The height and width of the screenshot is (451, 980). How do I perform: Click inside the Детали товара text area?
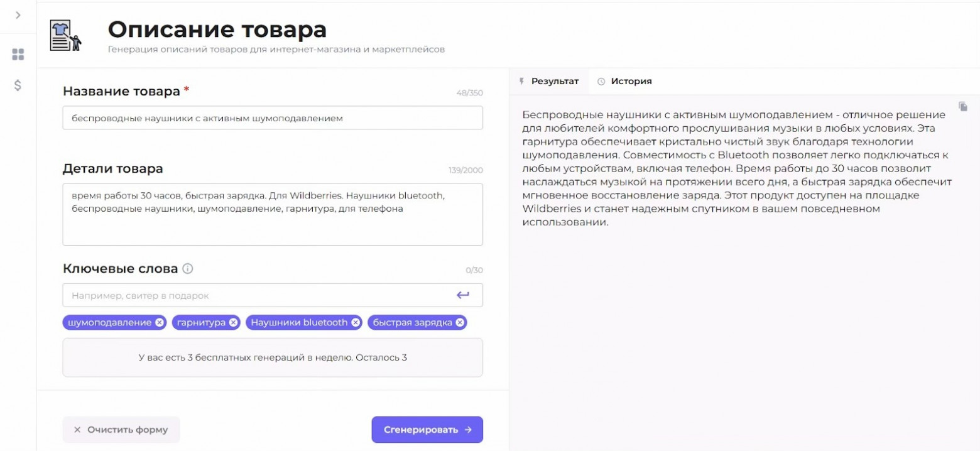[x=273, y=214]
